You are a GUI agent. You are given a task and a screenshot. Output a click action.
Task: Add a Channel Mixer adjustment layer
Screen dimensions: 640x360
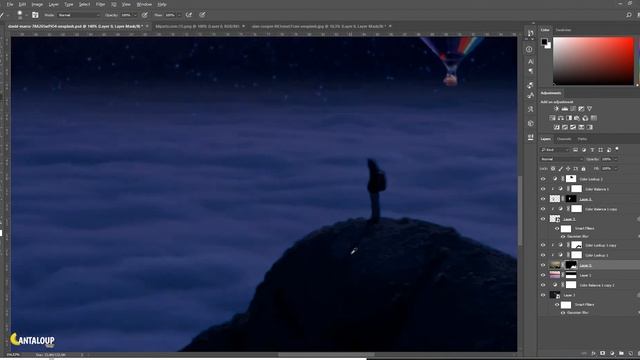(585, 118)
